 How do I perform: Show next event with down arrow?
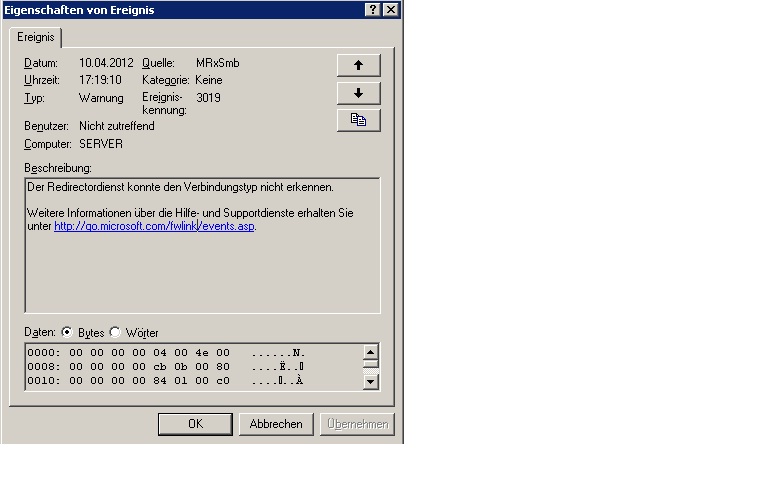(359, 93)
